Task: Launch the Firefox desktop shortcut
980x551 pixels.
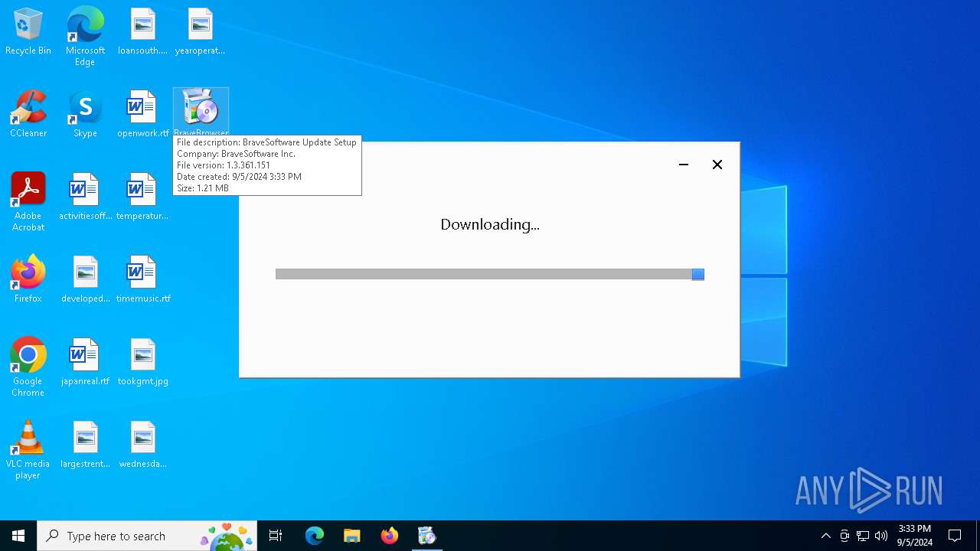Action: pyautogui.click(x=28, y=280)
